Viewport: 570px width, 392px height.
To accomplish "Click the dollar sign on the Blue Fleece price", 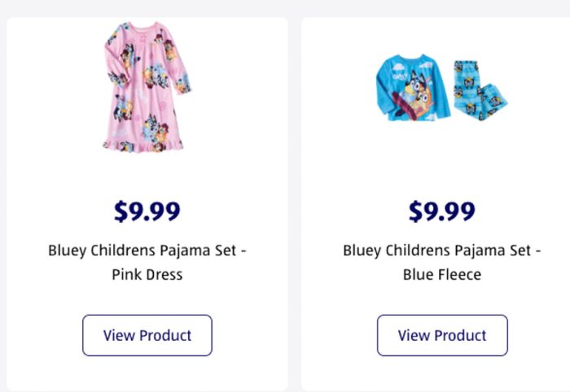I will [x=416, y=211].
